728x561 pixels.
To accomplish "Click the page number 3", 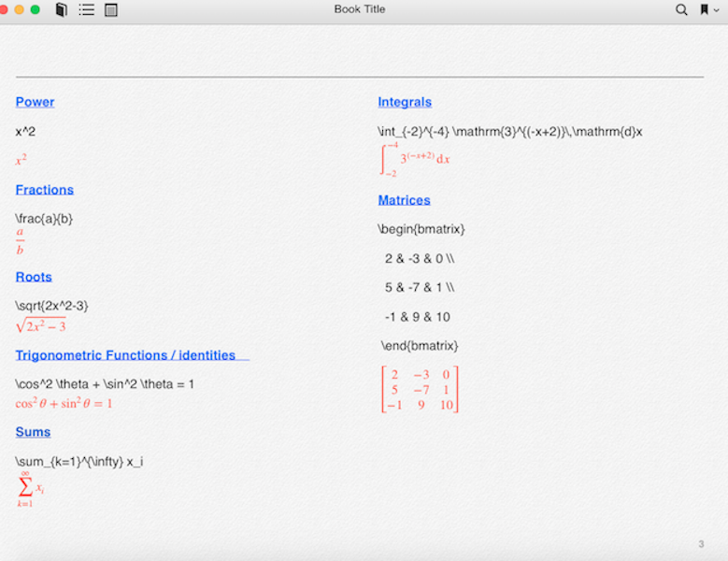I will 701,544.
